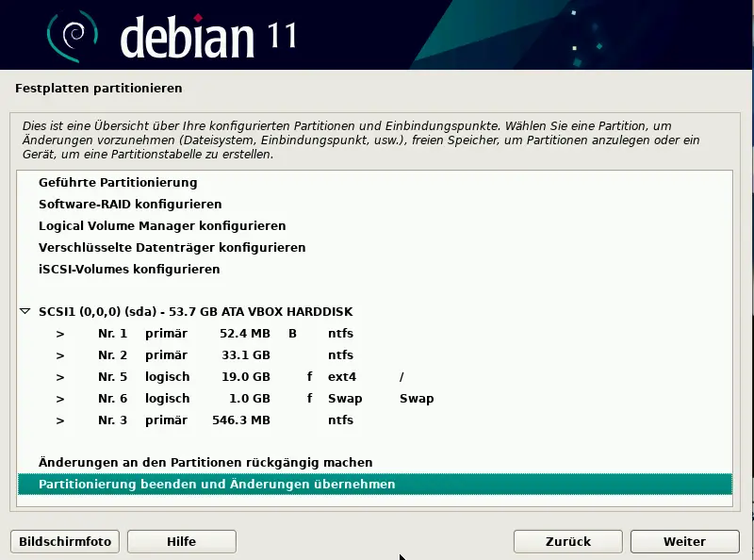The width and height of the screenshot is (754, 560).
Task: Click the ntfs label of Nr. 3
Action: 340,420
